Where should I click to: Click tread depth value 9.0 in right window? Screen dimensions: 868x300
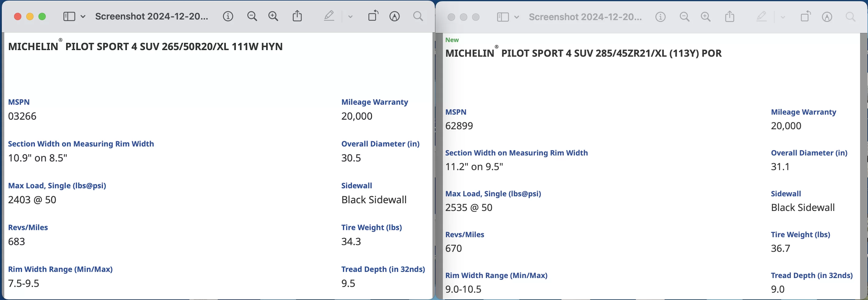click(778, 289)
